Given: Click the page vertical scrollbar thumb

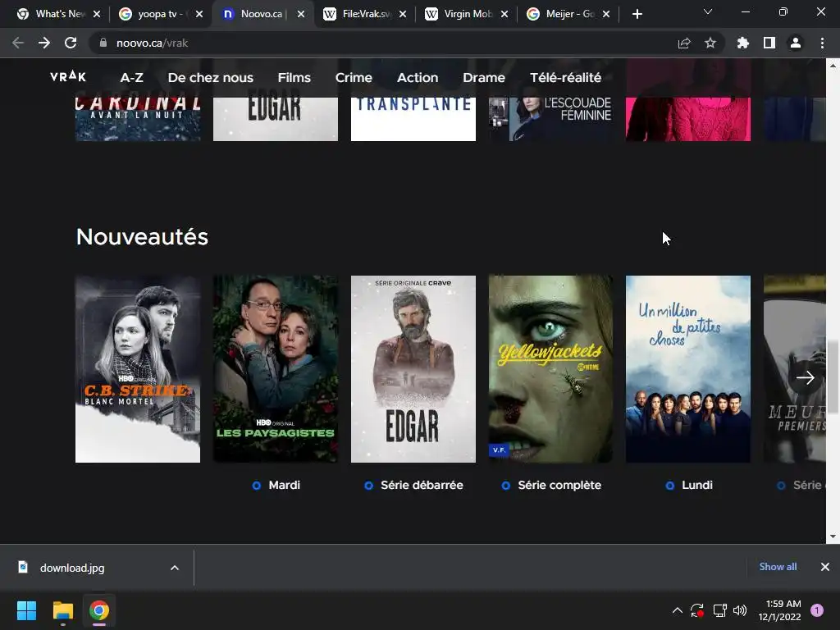Looking at the screenshot, I should pos(833,377).
